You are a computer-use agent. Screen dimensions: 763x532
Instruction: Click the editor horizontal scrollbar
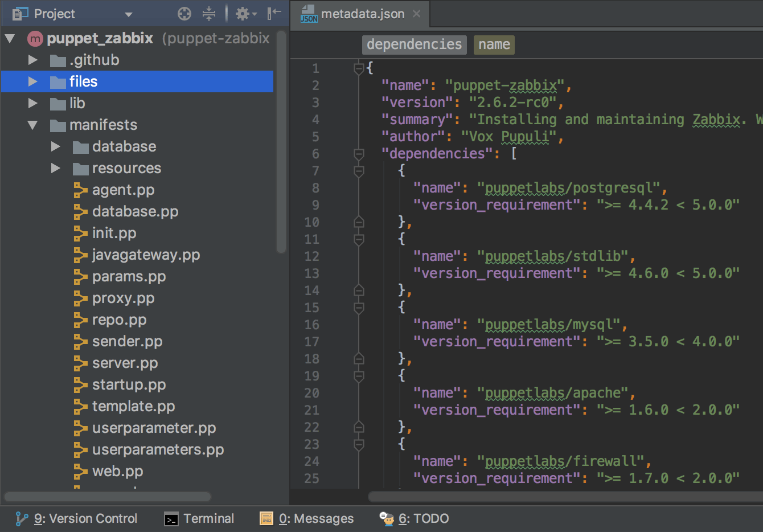coord(564,497)
